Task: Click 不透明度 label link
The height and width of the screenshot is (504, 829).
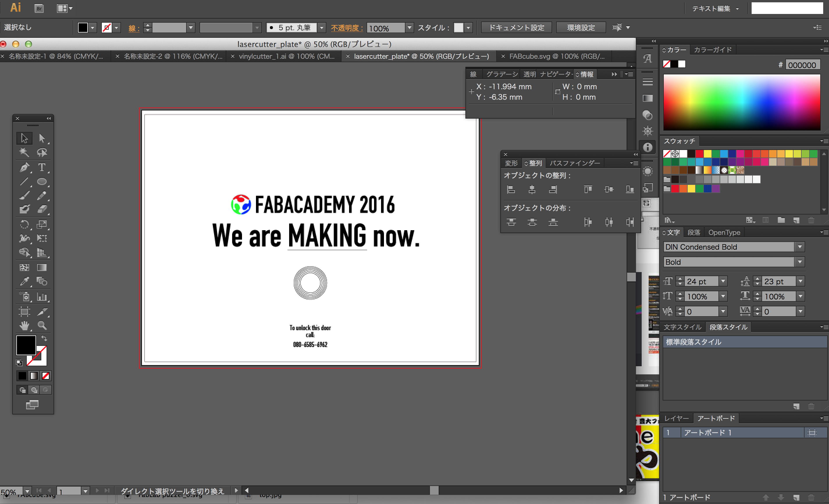Action: 346,28
